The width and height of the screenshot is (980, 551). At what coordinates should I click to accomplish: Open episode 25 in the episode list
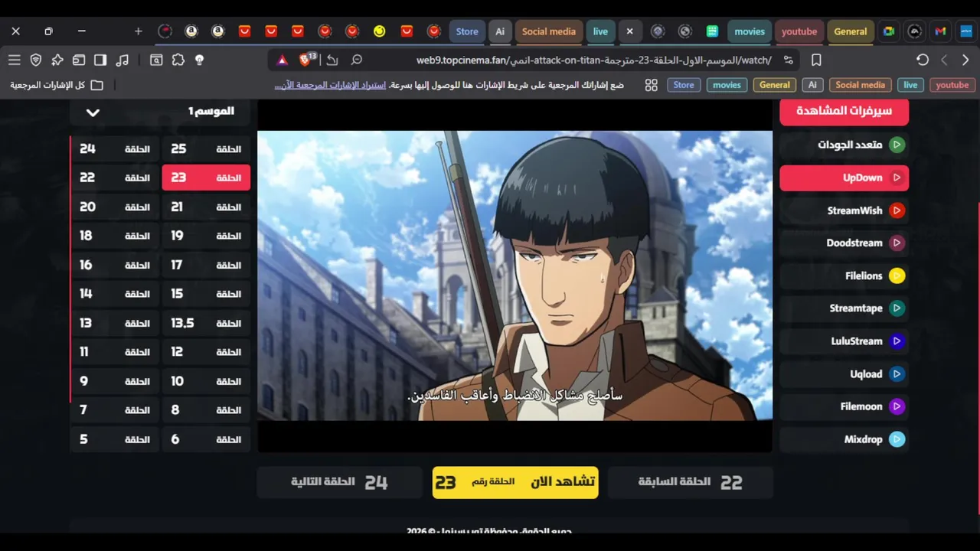tap(206, 148)
